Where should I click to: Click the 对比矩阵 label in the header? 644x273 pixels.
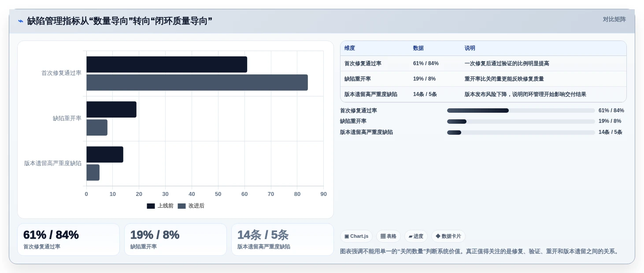pyautogui.click(x=614, y=19)
